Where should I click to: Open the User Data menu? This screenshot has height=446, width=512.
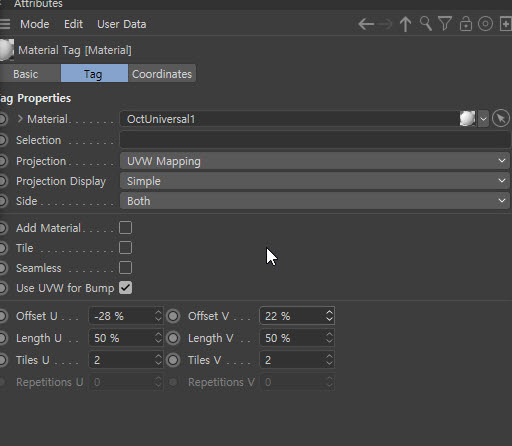pos(121,24)
